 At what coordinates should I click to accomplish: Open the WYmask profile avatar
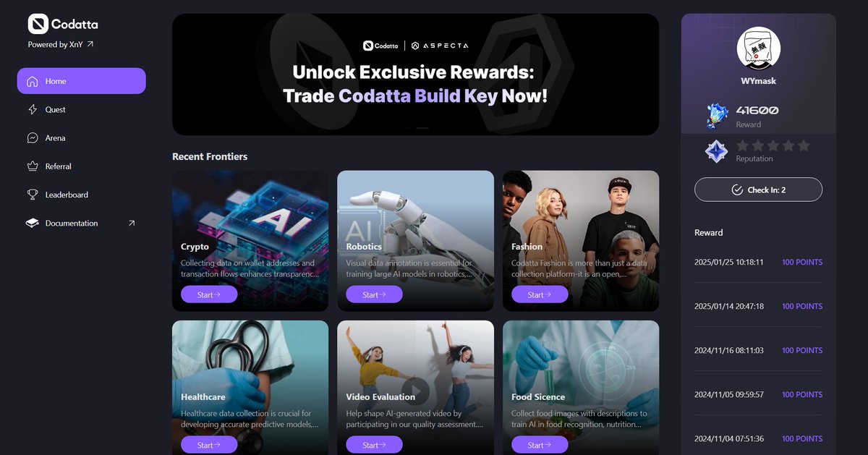[x=758, y=49]
